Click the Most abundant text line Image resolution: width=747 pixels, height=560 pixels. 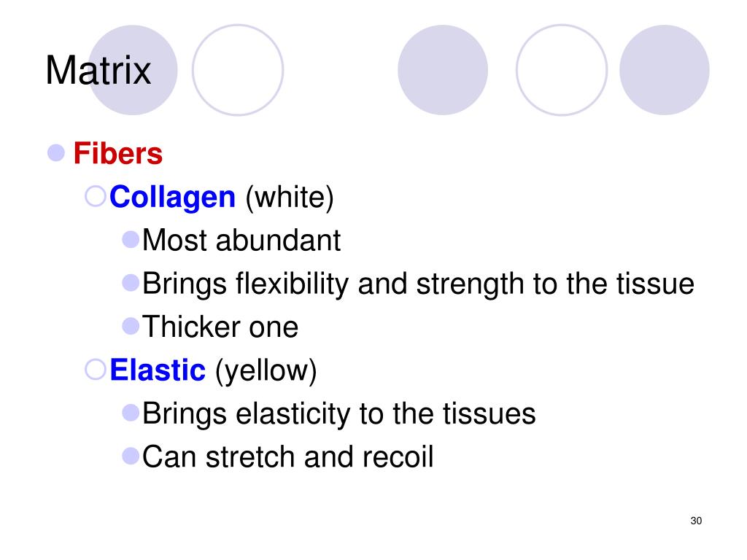coord(241,240)
